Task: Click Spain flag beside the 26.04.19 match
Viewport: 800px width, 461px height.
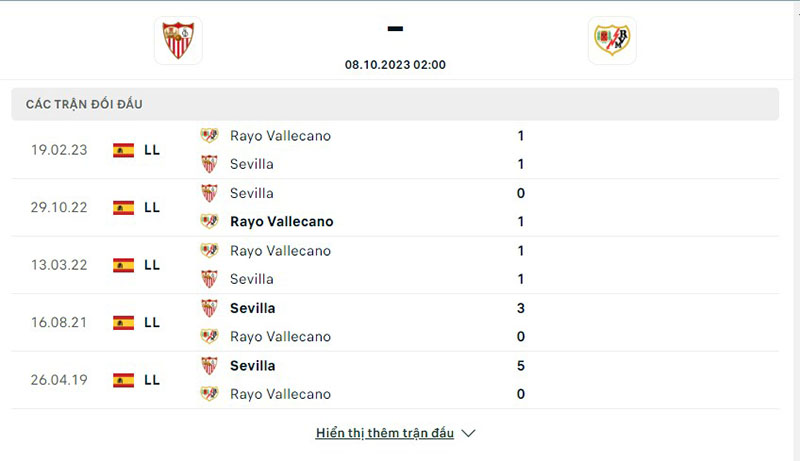Action: point(124,380)
